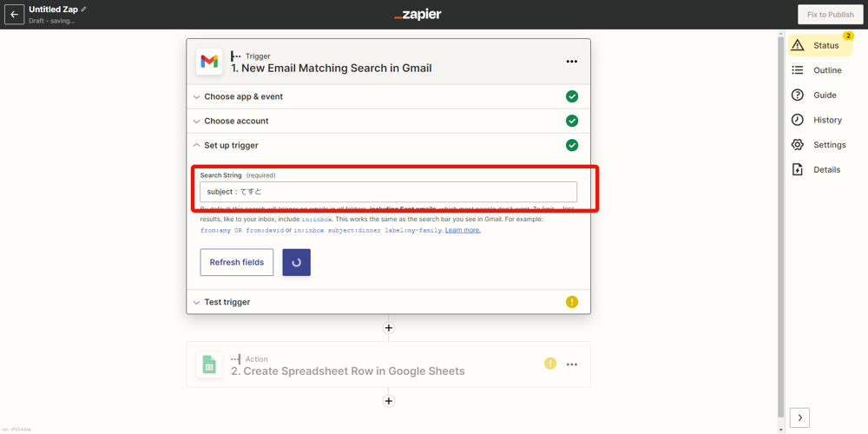Click yellow warning icon beside Test trigger
Image resolution: width=868 pixels, height=434 pixels.
[572, 302]
